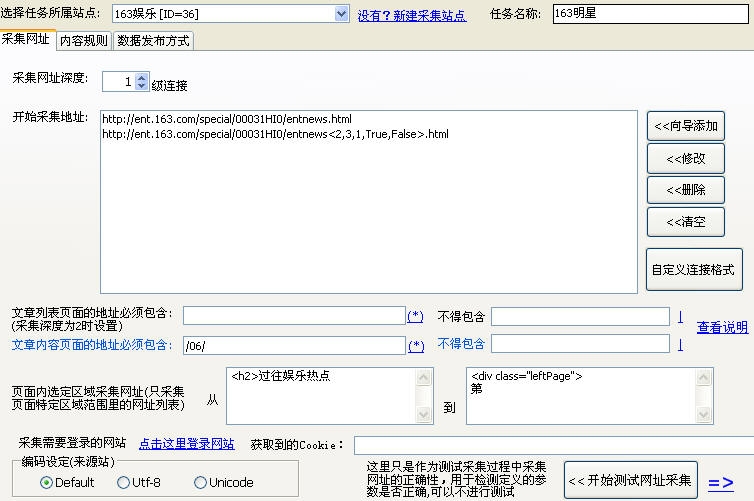Image resolution: width=754 pixels, height=501 pixels.
Task: Click the => next arrow link
Action: pos(720,482)
